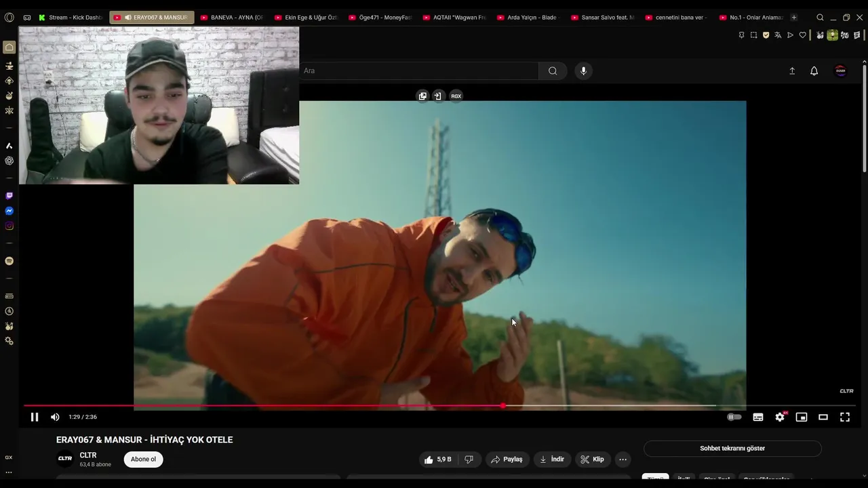
Task: Like the video (5,9 B)
Action: click(x=437, y=460)
